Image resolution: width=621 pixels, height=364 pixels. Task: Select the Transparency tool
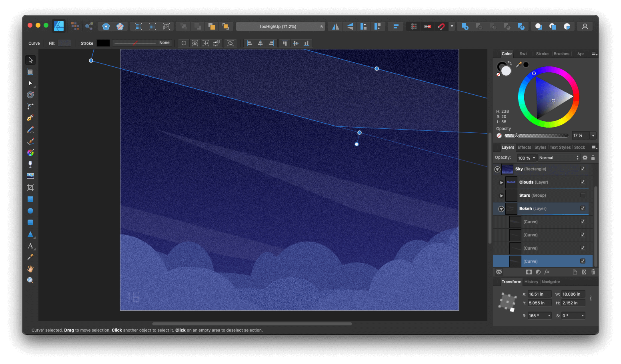pyautogui.click(x=30, y=164)
